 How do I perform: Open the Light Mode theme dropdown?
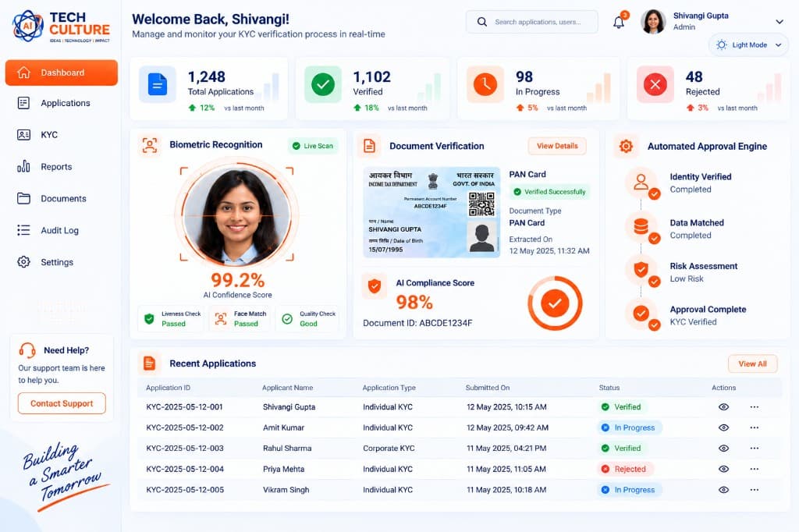(x=748, y=44)
